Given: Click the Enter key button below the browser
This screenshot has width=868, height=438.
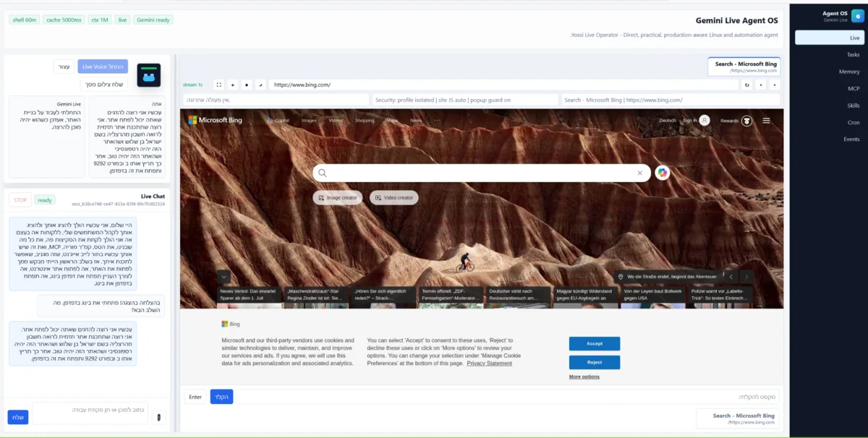Looking at the screenshot, I should (x=195, y=397).
